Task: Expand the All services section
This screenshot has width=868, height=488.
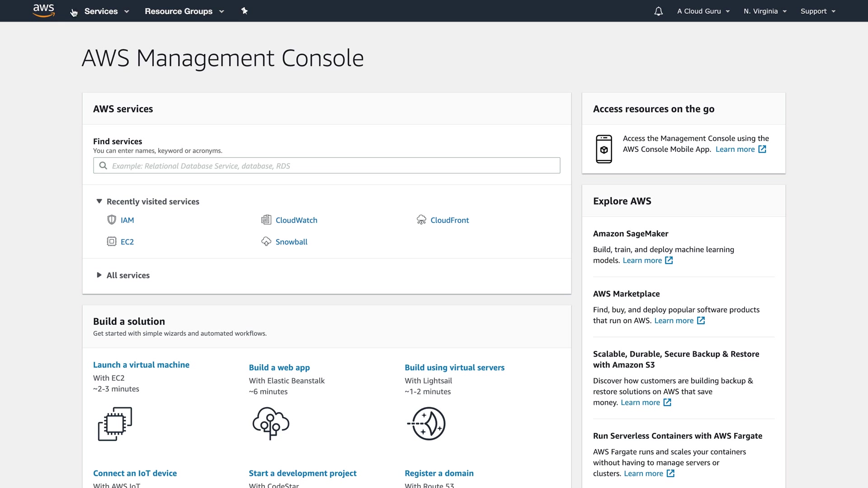Action: (x=99, y=275)
